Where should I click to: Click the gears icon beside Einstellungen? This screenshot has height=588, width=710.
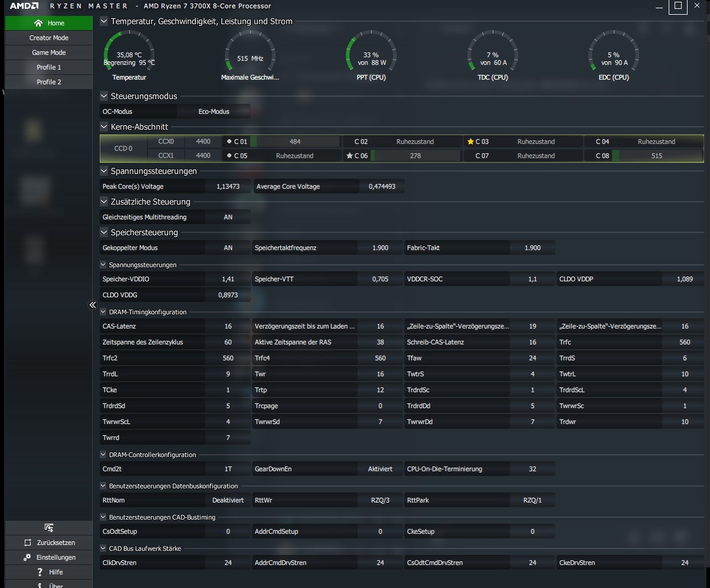[x=27, y=557]
